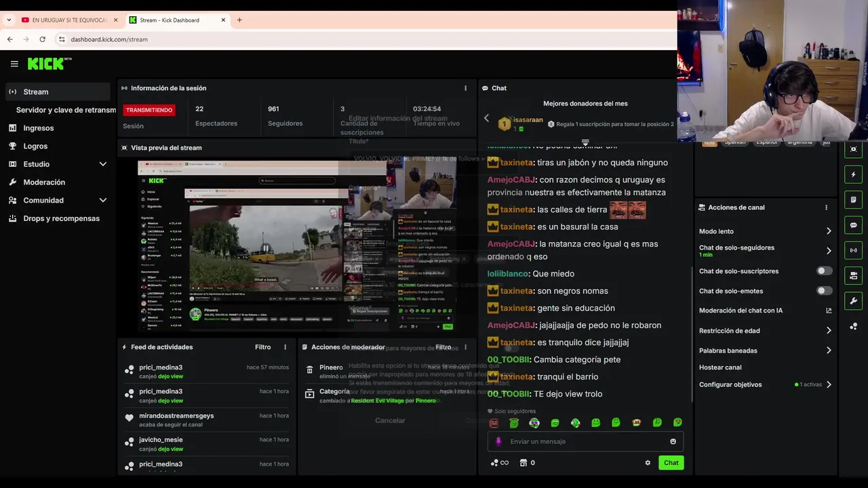The image size is (868, 488).
Task: Click the TRANSMITIENDO status badge
Action: 149,110
